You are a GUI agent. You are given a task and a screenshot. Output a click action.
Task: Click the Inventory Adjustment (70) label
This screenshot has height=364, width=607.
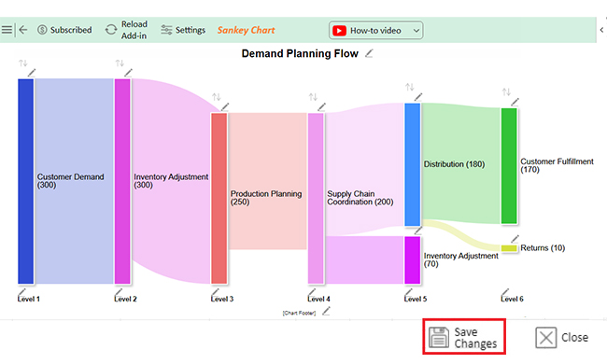460,259
